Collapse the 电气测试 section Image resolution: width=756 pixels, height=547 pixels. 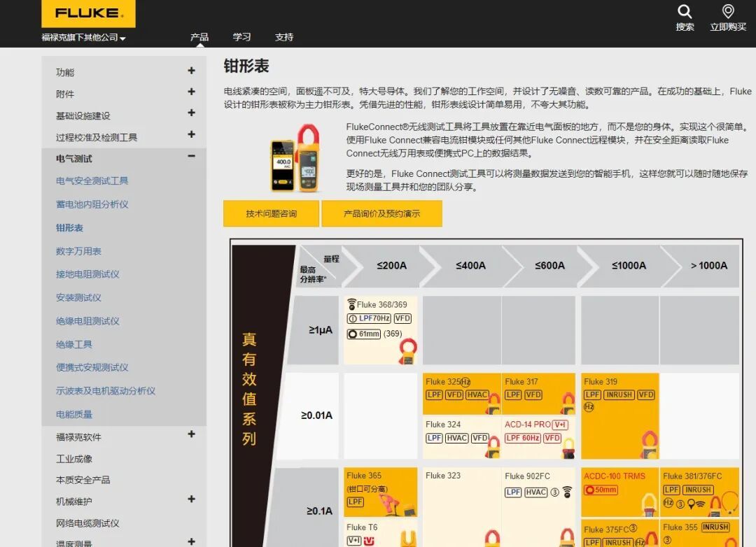tap(191, 156)
